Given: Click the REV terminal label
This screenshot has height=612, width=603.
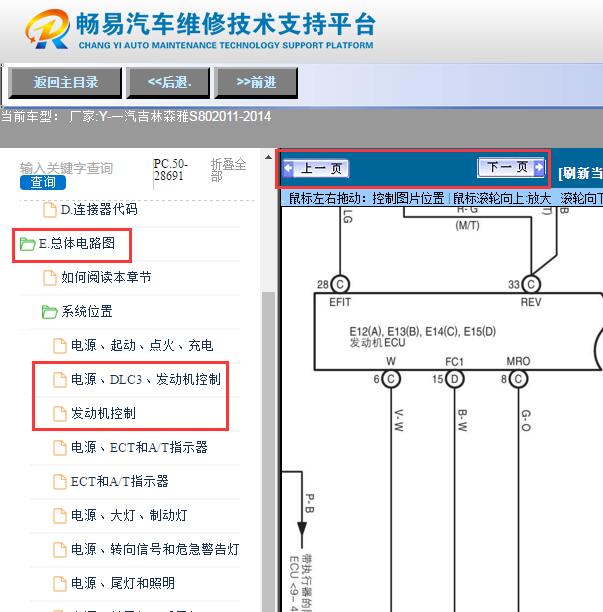Looking at the screenshot, I should [531, 302].
